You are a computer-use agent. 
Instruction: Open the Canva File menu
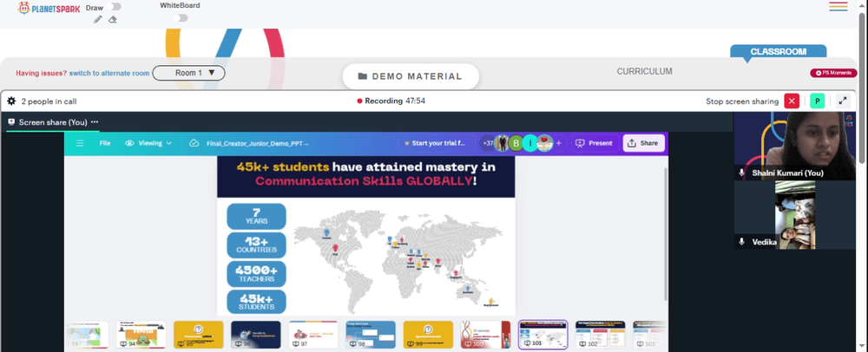(105, 143)
